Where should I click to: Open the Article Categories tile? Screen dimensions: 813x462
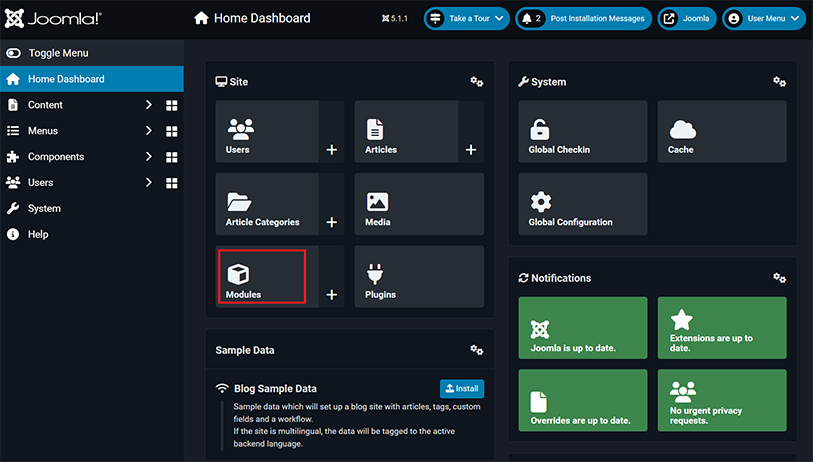tap(267, 204)
